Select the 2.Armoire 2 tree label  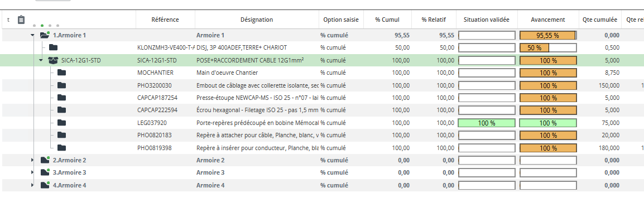coord(69,160)
